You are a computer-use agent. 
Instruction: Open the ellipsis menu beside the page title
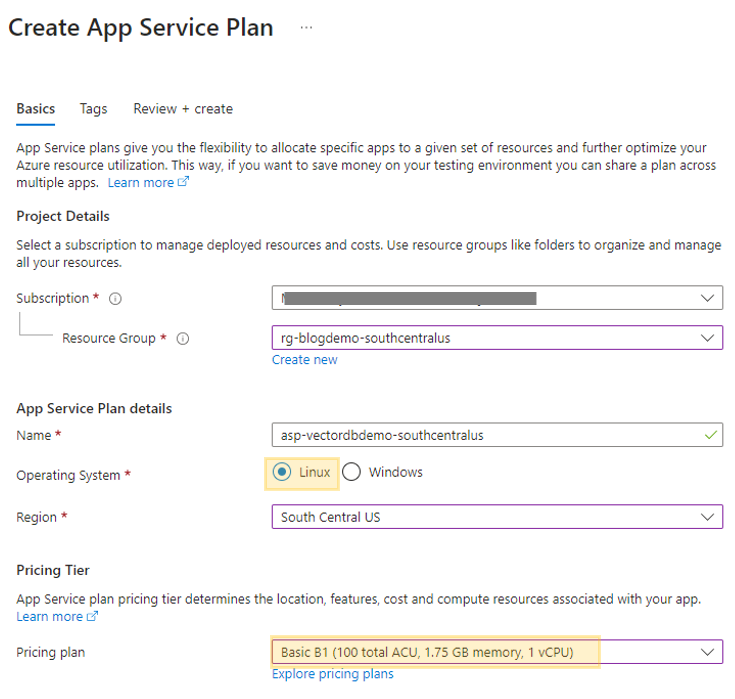pyautogui.click(x=306, y=28)
